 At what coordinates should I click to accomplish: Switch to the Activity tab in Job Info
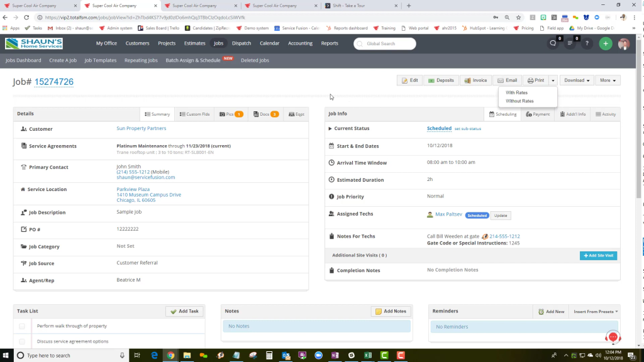click(x=605, y=114)
